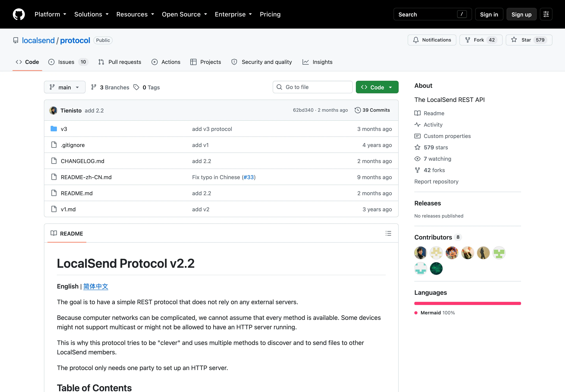
Task: Open the 简体中文 language link
Action: tap(96, 286)
